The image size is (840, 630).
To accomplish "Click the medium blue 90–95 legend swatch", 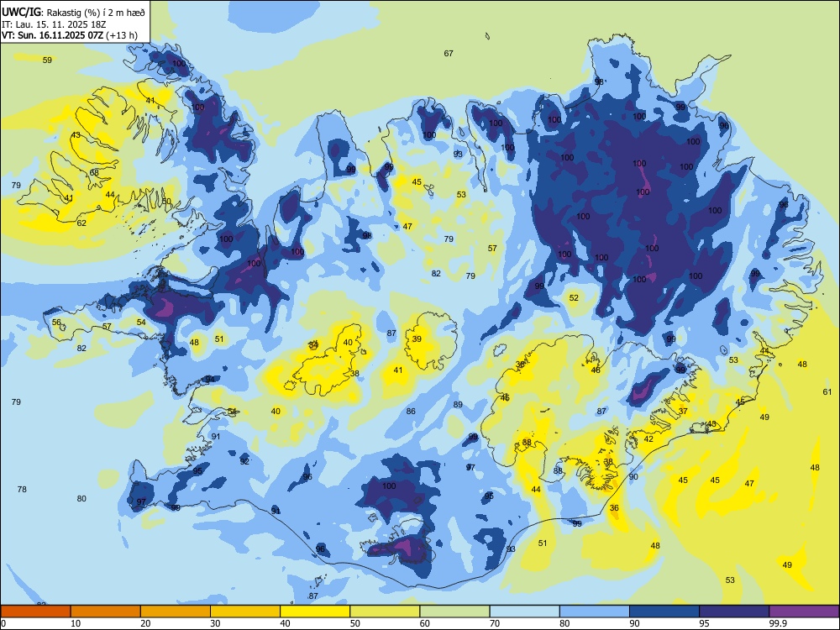I will (664, 612).
